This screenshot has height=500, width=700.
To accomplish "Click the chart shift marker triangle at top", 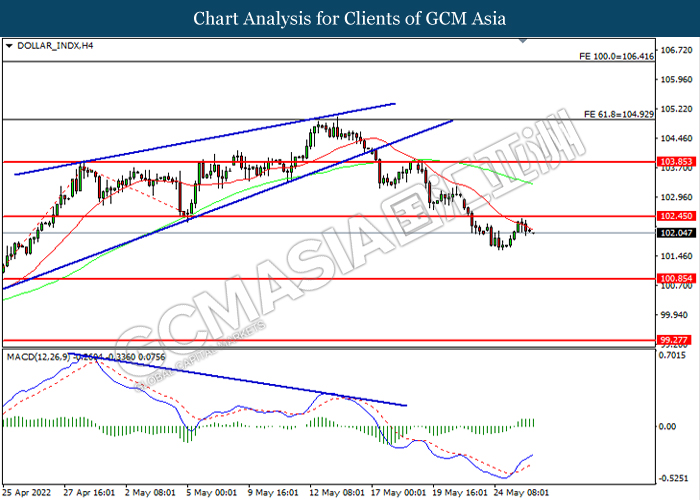I will pos(523,41).
